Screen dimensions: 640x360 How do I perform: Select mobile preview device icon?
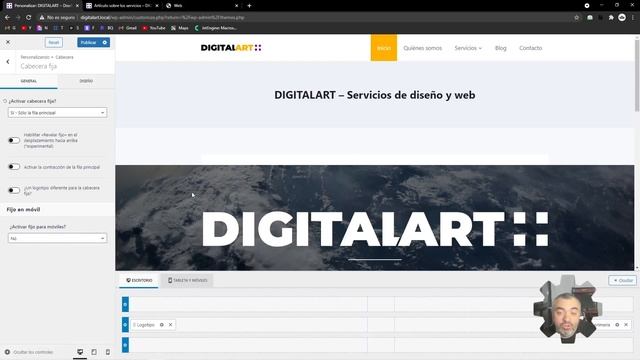[108, 352]
